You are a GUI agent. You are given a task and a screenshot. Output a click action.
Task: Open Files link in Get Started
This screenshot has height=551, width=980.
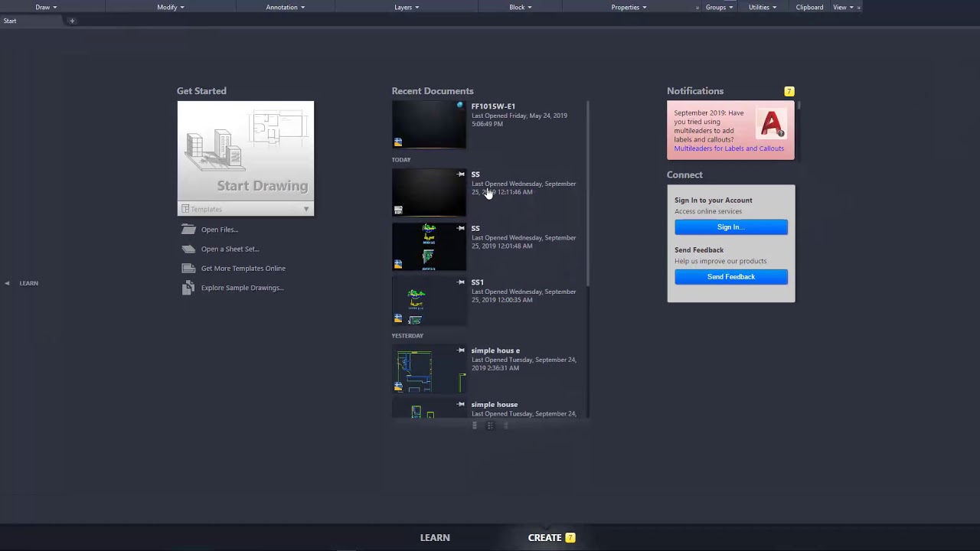(x=220, y=230)
